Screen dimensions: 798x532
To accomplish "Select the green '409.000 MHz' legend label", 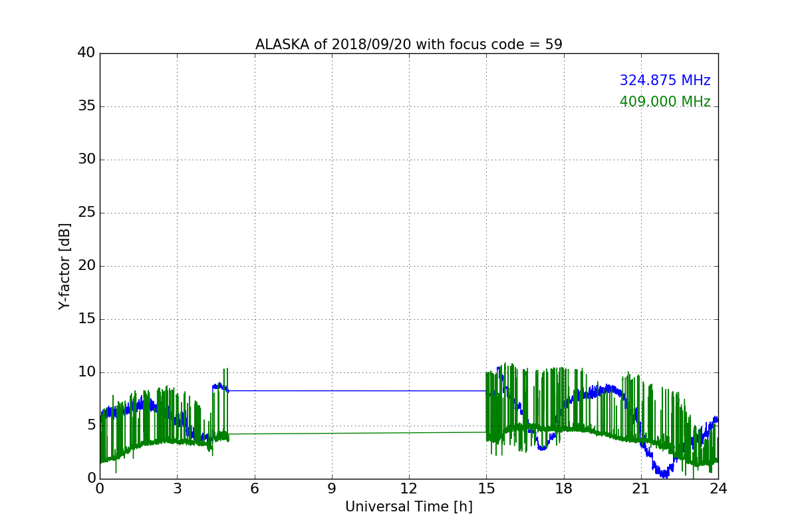I will click(x=665, y=102).
